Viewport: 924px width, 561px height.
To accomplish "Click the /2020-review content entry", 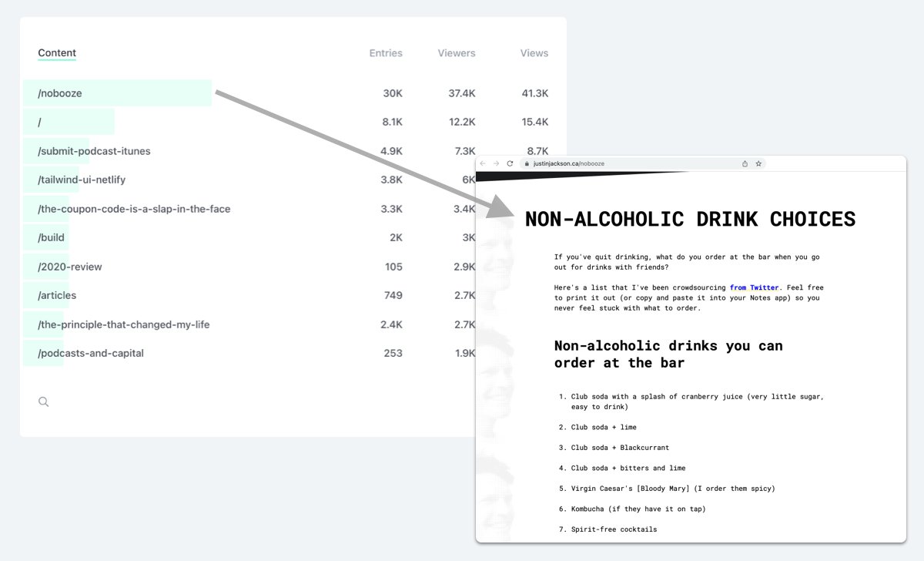I will point(70,267).
